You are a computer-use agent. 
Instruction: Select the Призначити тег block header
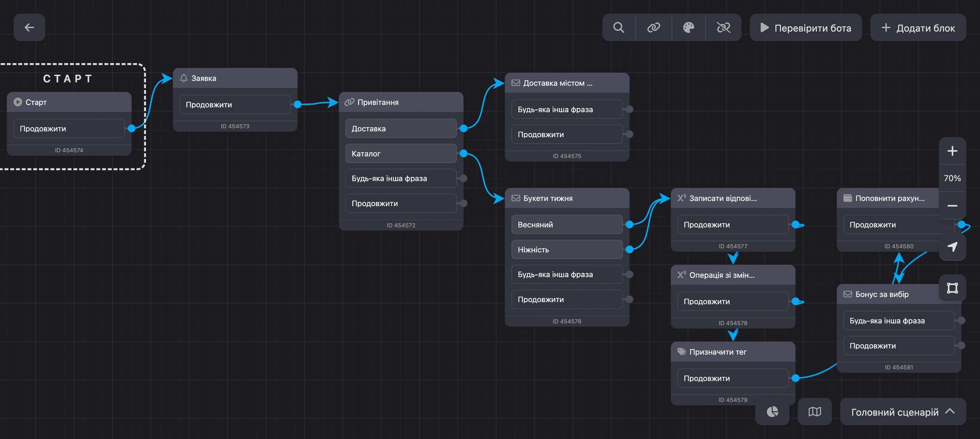point(733,352)
